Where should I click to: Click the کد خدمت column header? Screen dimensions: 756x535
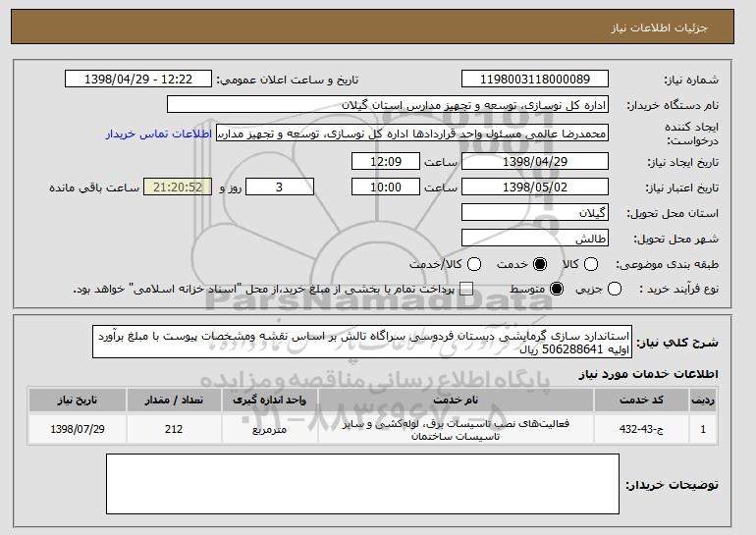click(x=641, y=401)
